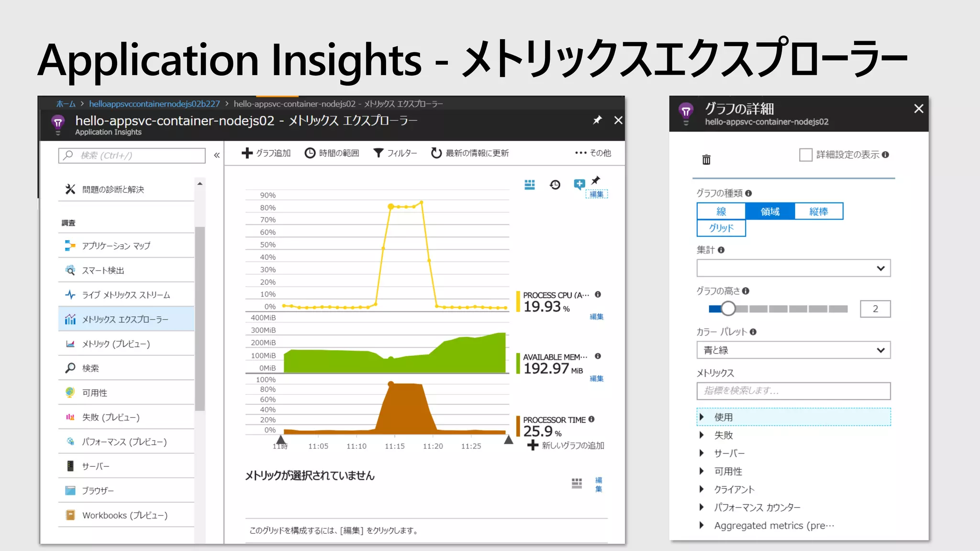Screen dimensions: 980x551
Task: Click 編集 link in unselected metric section
Action: [599, 485]
